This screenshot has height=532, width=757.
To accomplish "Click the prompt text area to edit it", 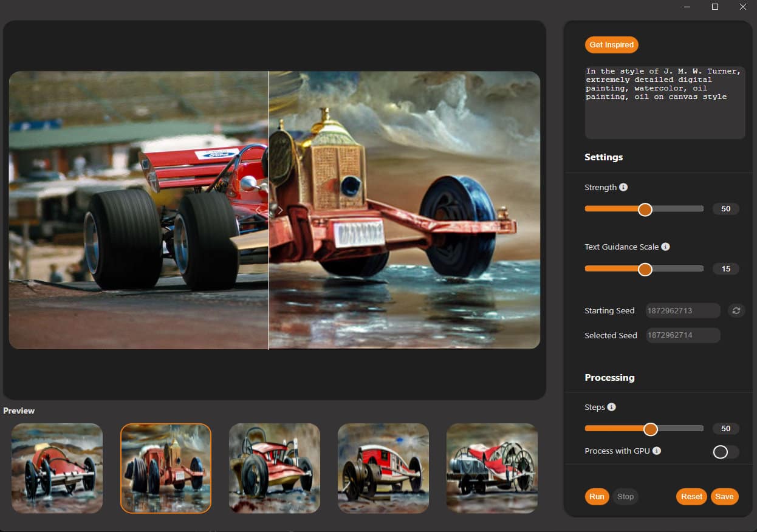I will [x=664, y=100].
